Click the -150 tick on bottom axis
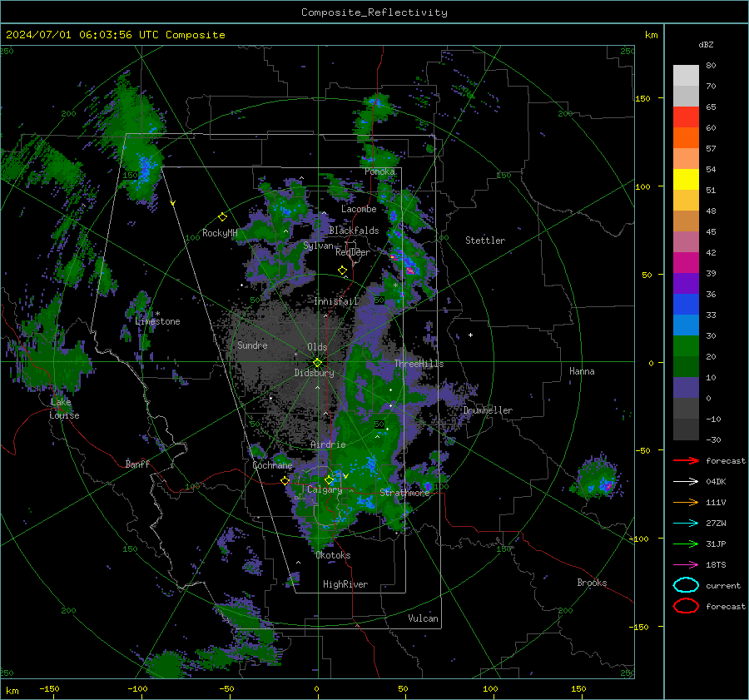Screen dimensions: 749x700 click(x=49, y=688)
